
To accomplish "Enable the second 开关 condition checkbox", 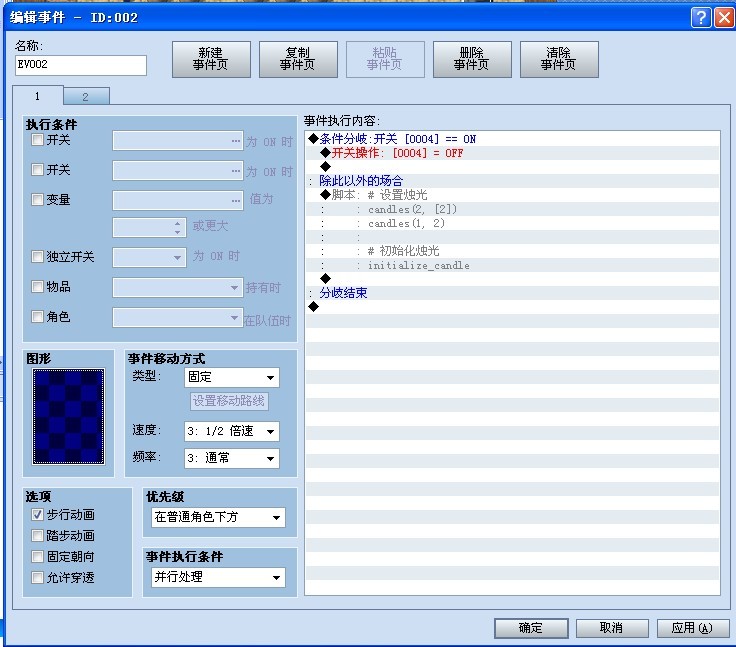I will point(37,169).
